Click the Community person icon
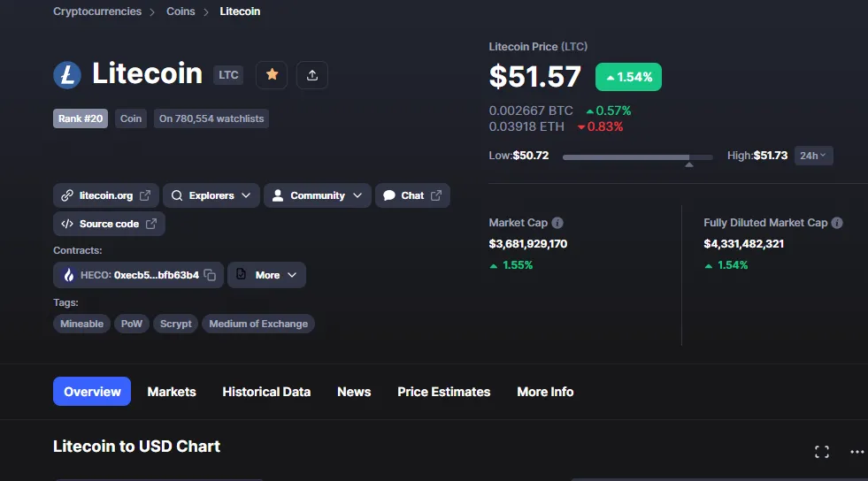Viewport: 868px width, 481px height. point(278,195)
